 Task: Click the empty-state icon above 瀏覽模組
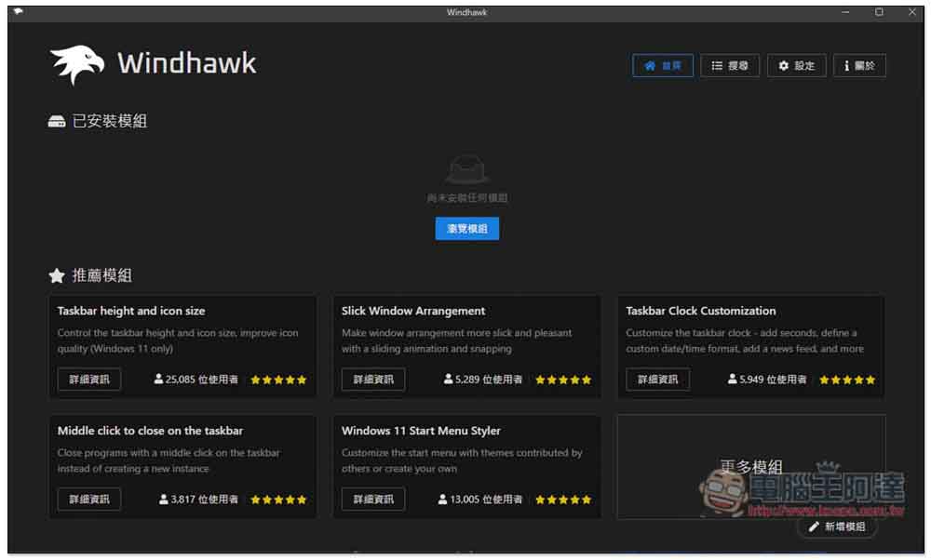click(x=466, y=169)
